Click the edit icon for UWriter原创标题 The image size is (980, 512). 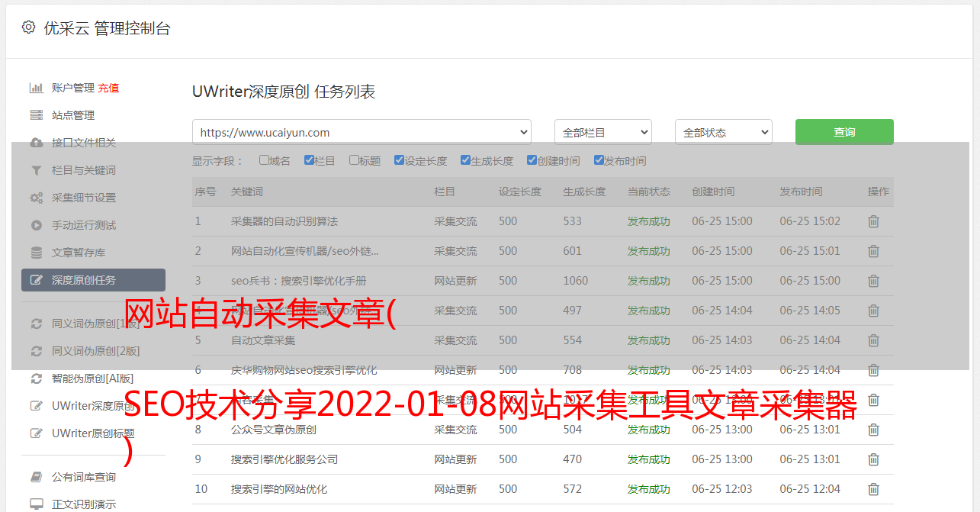coord(36,433)
